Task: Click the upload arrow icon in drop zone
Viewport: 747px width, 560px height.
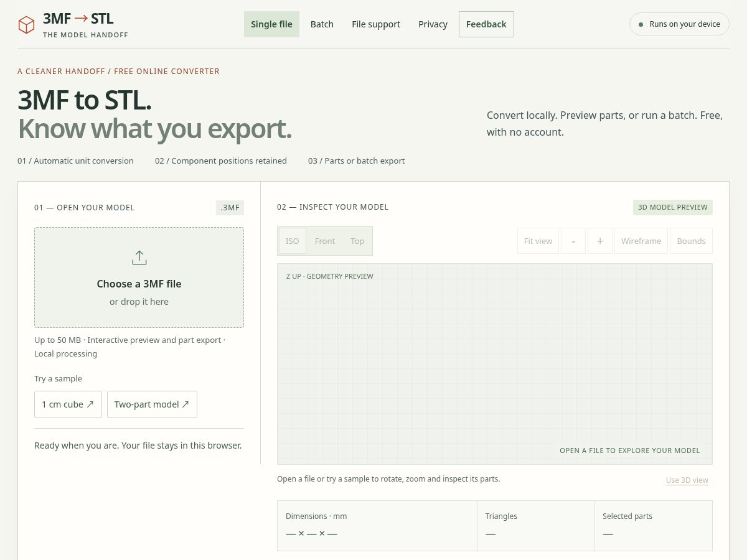Action: [139, 258]
